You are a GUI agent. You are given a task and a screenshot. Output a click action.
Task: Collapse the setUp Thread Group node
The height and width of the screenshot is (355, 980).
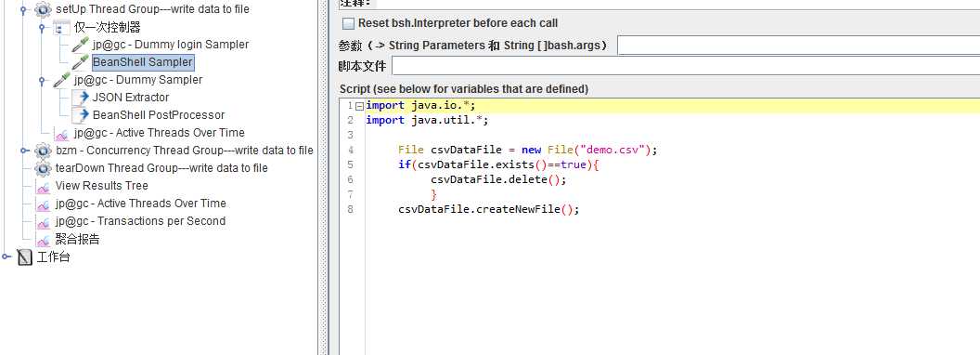point(24,10)
